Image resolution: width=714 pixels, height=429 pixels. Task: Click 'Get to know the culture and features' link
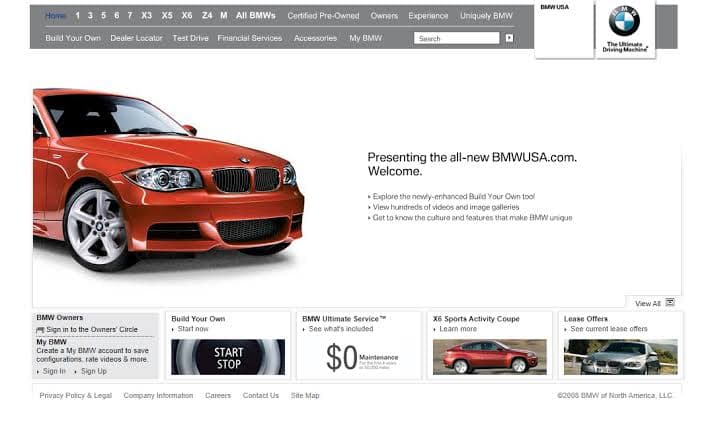472,218
